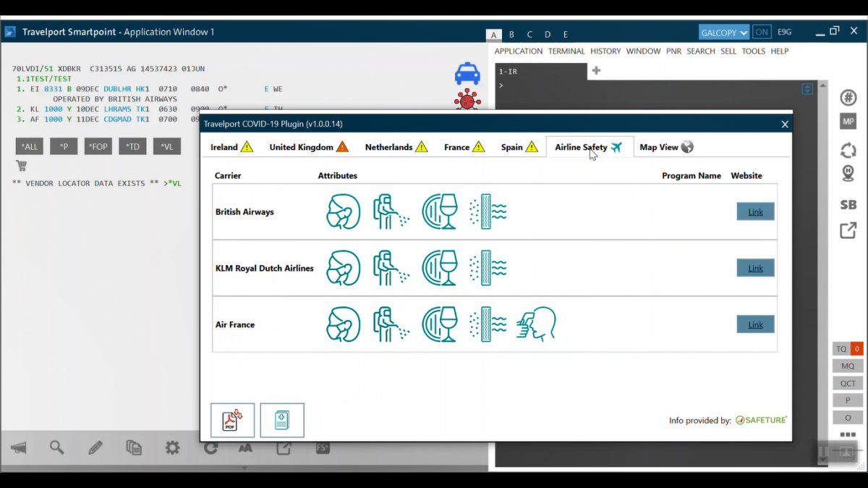Open the PNR menu
This screenshot has width=868, height=488.
[x=673, y=51]
